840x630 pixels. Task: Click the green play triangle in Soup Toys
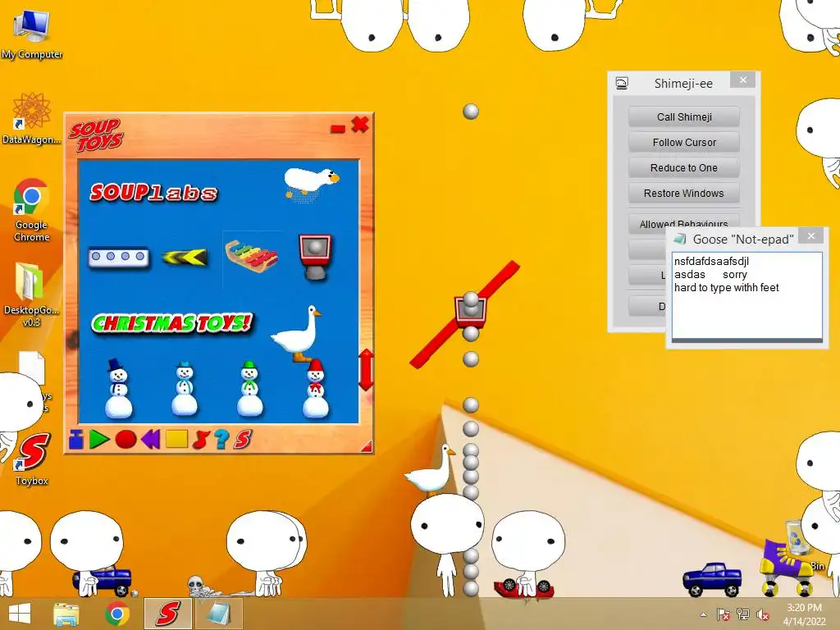(99, 440)
